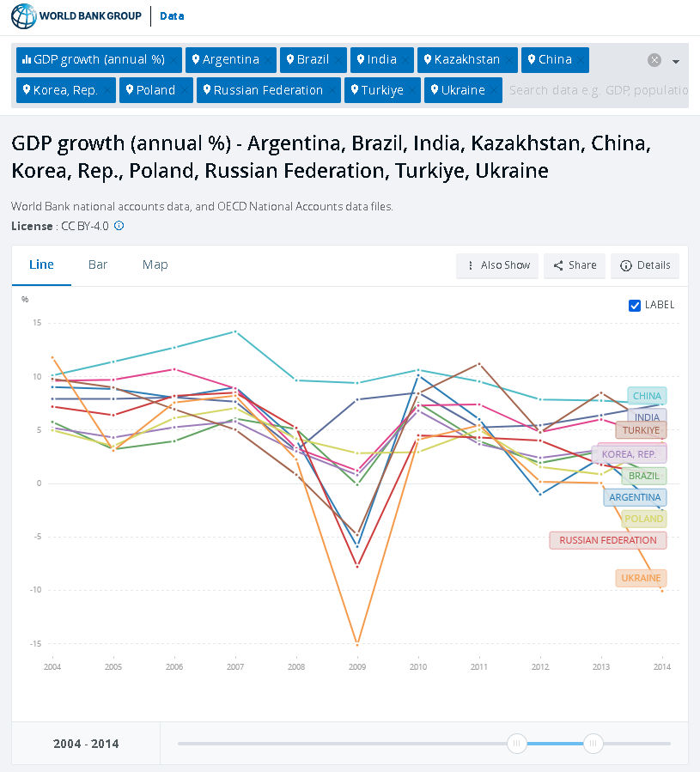
Task: Switch to the Map tab
Action: click(x=155, y=264)
